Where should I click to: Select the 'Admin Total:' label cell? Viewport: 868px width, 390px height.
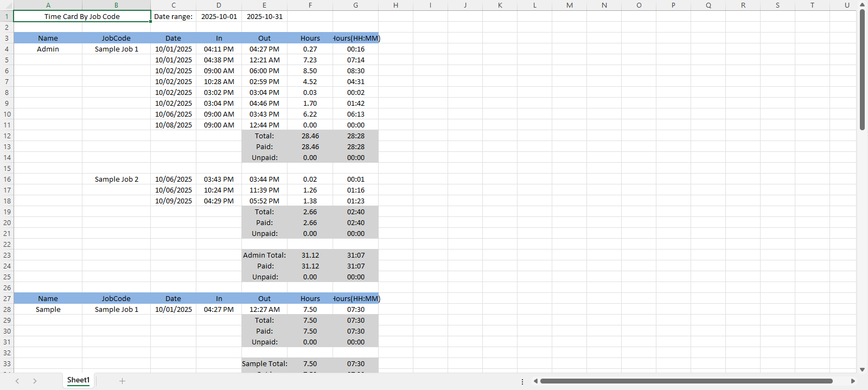(x=264, y=255)
